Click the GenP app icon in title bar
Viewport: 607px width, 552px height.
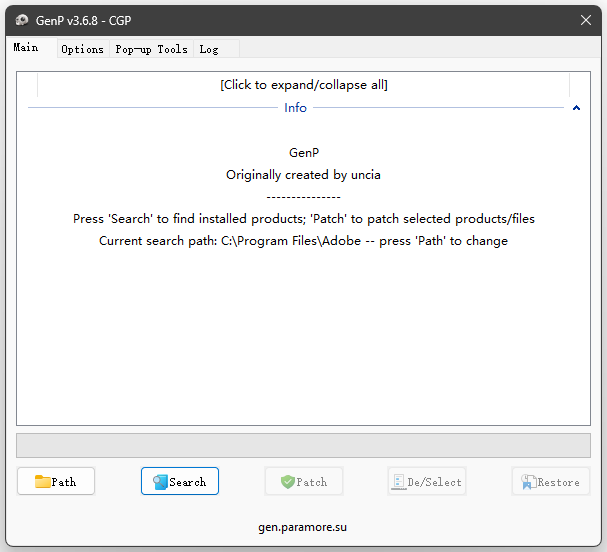tap(22, 20)
